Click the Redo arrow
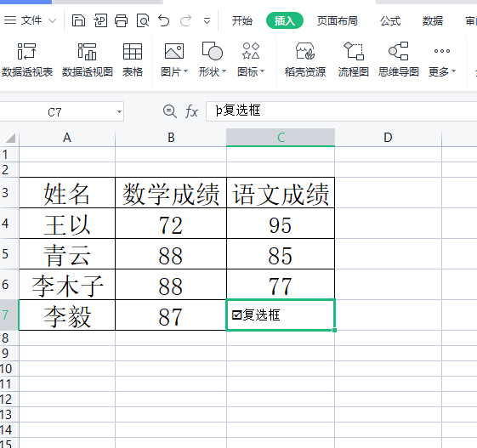Viewport: 477px width, 448px height. click(x=185, y=20)
